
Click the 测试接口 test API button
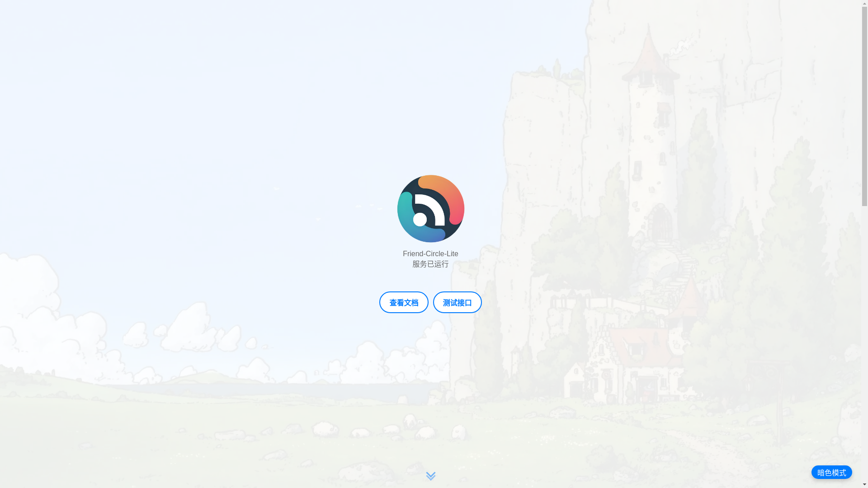(x=457, y=302)
